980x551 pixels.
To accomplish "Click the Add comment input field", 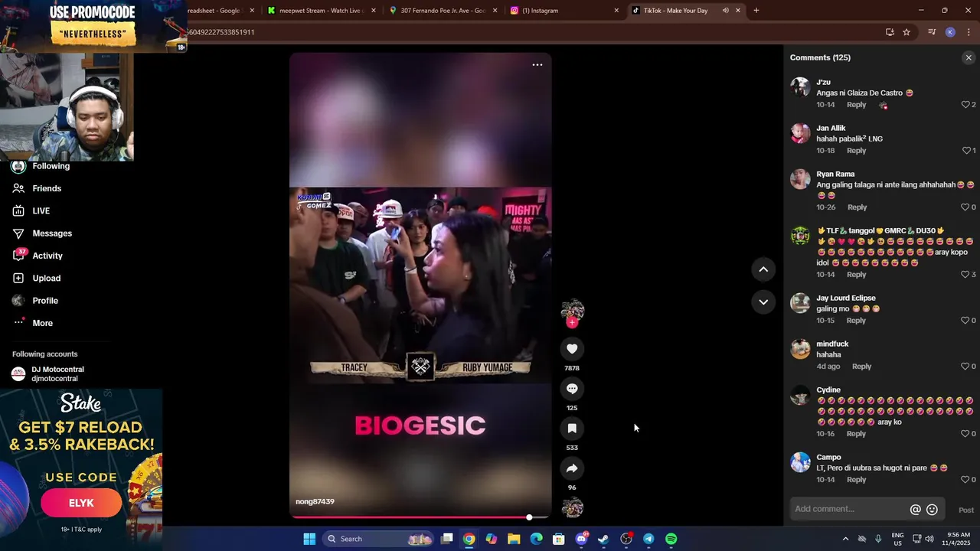I will [x=850, y=510].
